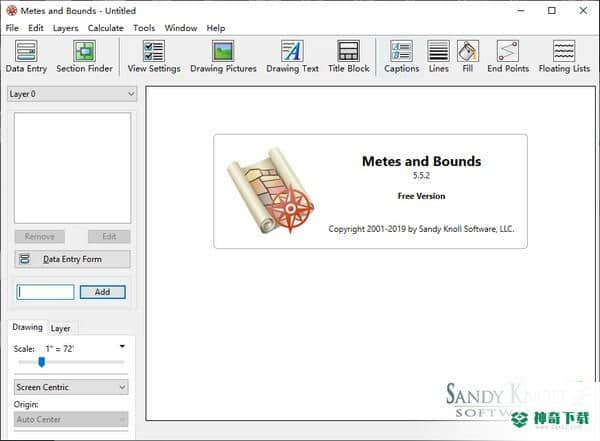Click the Remove button

[40, 237]
